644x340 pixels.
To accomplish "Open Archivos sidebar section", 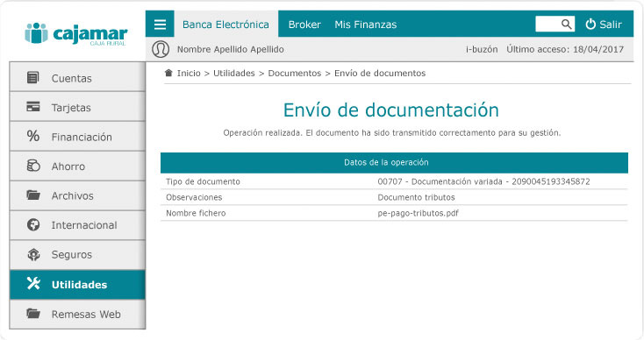I will (x=77, y=195).
